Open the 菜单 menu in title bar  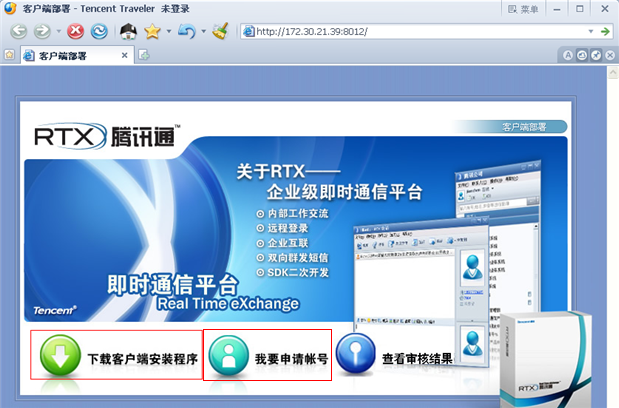(523, 9)
